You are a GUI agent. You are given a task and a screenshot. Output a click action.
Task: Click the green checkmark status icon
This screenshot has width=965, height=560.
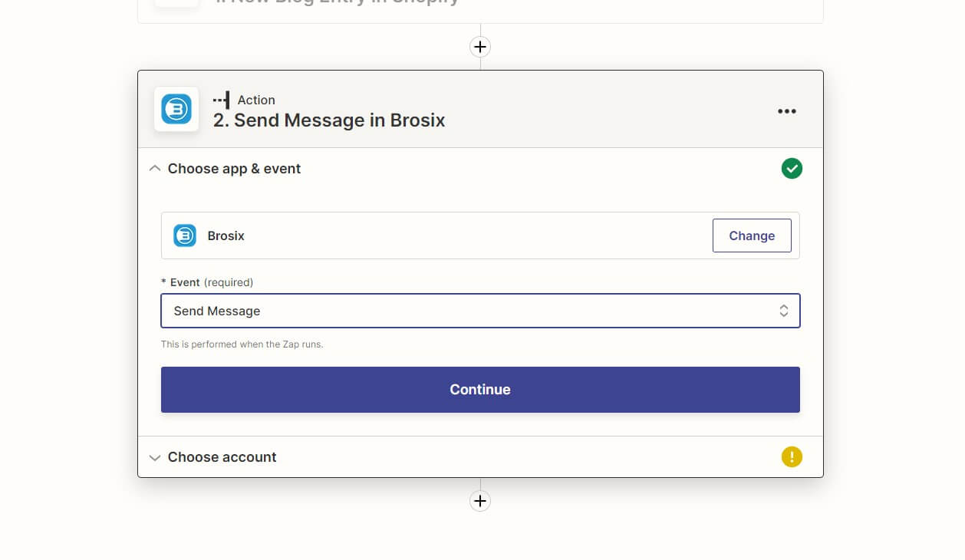[x=792, y=169]
